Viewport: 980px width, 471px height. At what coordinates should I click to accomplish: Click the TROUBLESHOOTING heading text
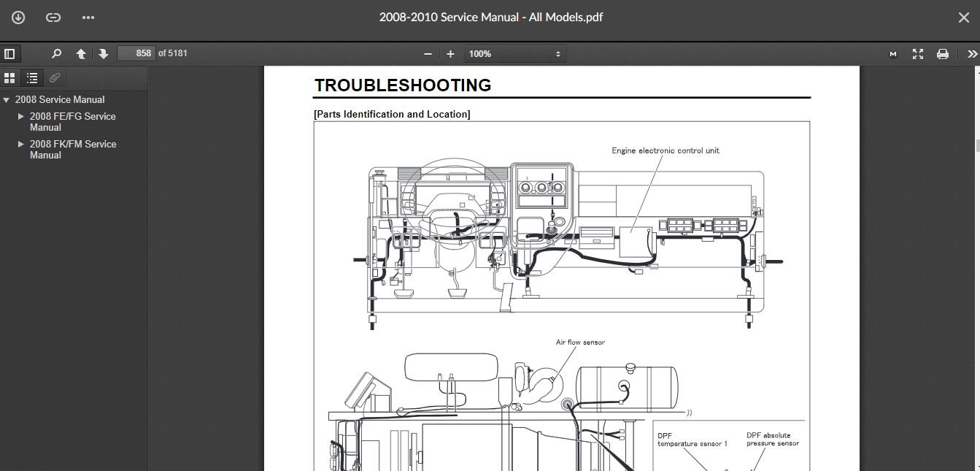(x=403, y=85)
